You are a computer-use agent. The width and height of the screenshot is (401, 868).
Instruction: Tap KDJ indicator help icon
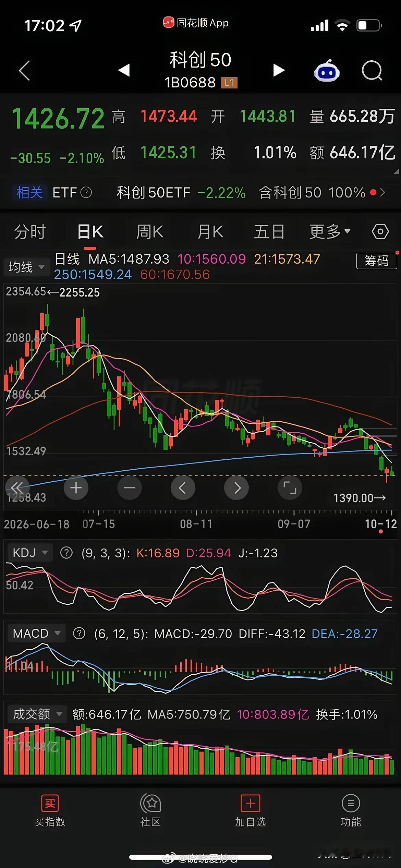pos(66,553)
